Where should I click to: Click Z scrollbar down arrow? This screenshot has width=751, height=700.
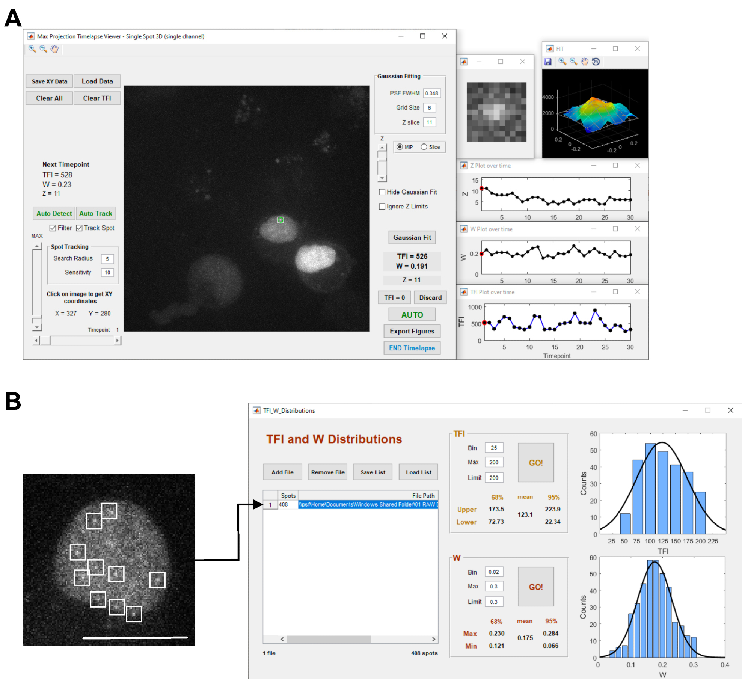[382, 178]
